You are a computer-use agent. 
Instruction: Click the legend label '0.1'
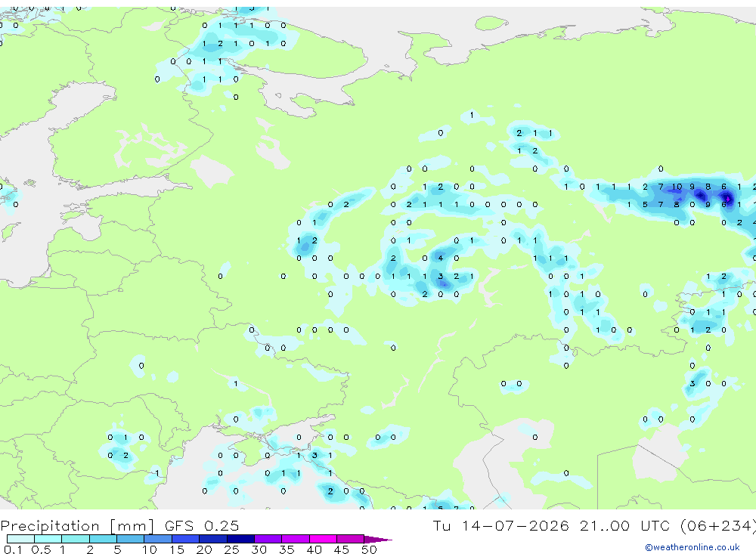pyautogui.click(x=13, y=549)
